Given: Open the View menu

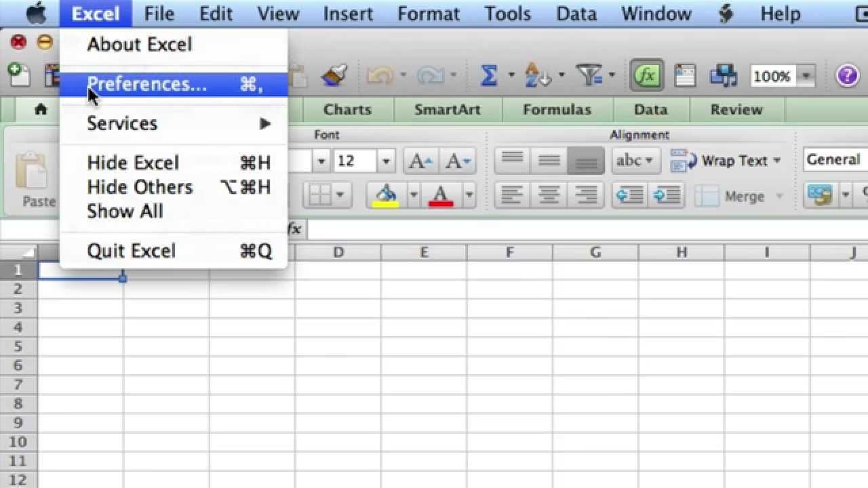Looking at the screenshot, I should pyautogui.click(x=278, y=14).
